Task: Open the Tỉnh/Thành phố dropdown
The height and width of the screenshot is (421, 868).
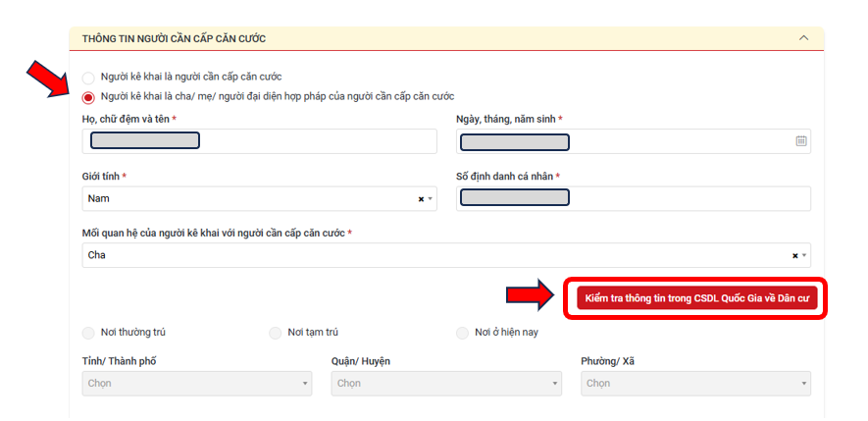Action: [197, 384]
